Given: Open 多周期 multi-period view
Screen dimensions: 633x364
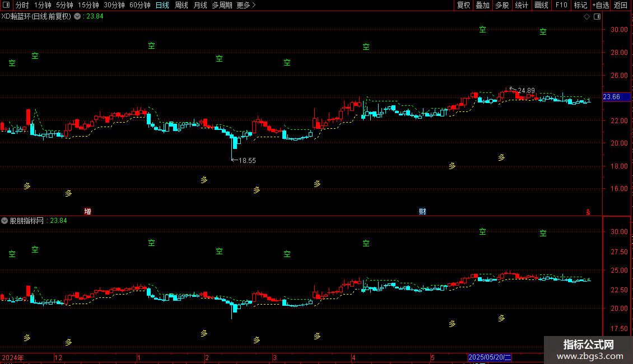Looking at the screenshot, I should pos(222,5).
